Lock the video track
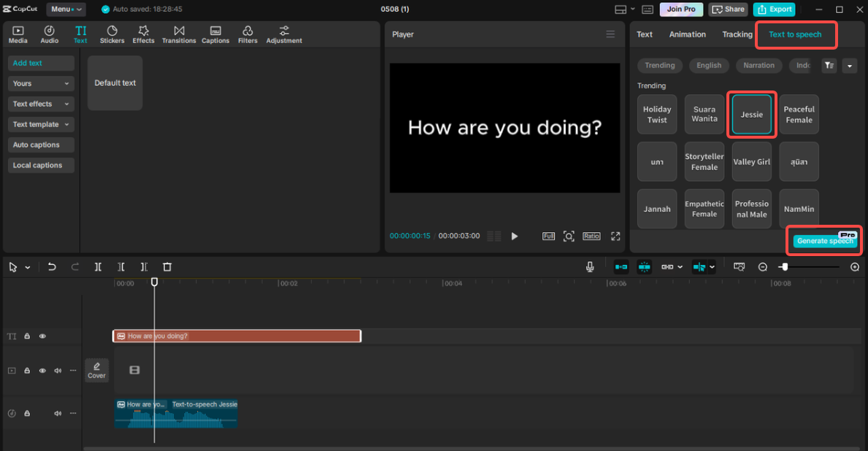The width and height of the screenshot is (868, 451). pyautogui.click(x=26, y=370)
